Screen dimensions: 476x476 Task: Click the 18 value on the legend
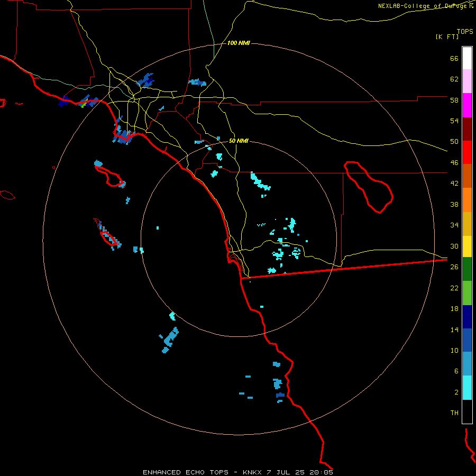click(454, 309)
